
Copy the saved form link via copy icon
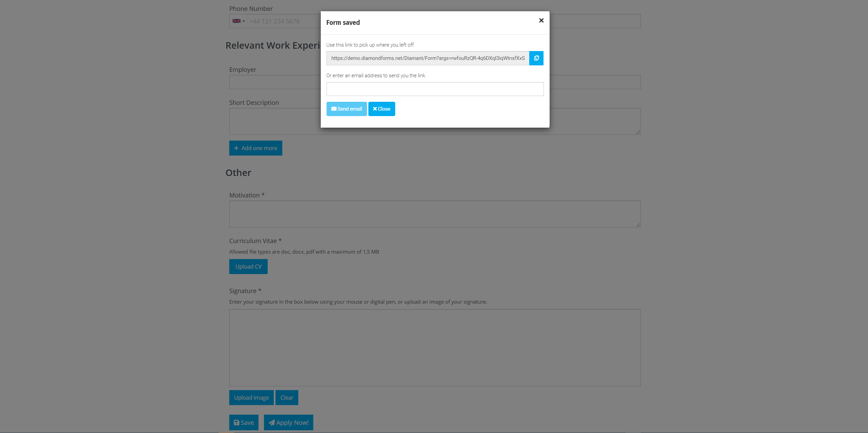pos(536,58)
